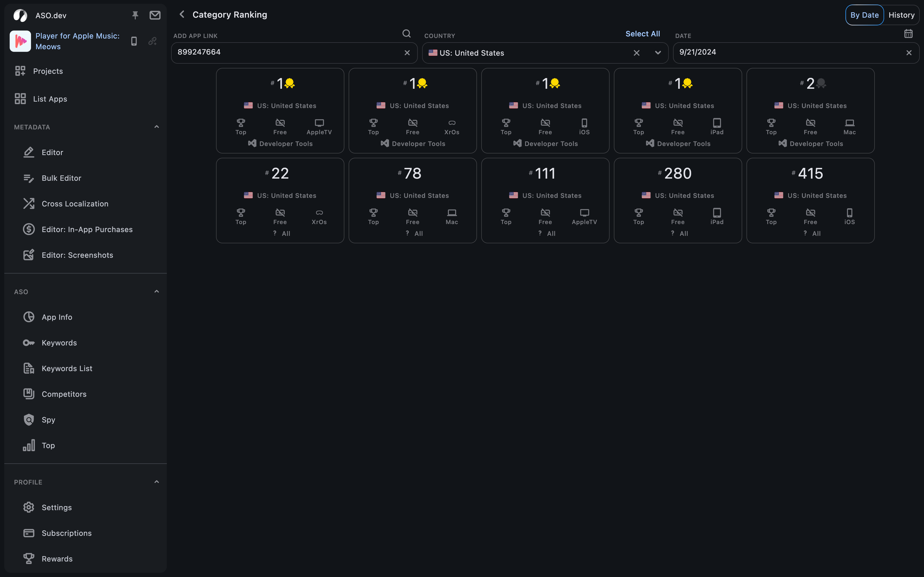Open the #78 Mac All ranking card
The width and height of the screenshot is (924, 577).
413,200
